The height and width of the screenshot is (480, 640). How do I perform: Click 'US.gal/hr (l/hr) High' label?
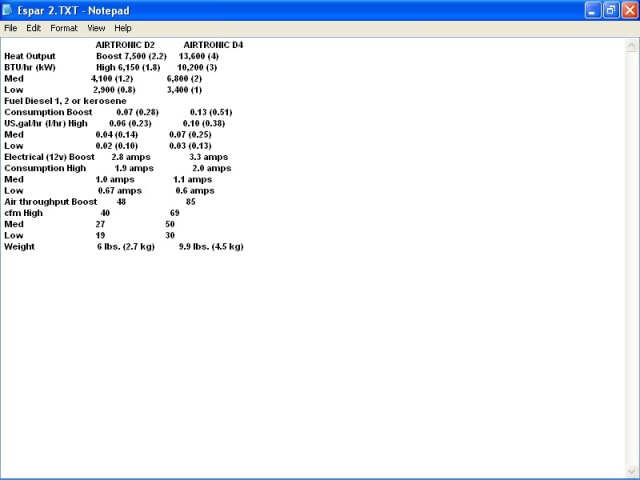click(x=46, y=123)
